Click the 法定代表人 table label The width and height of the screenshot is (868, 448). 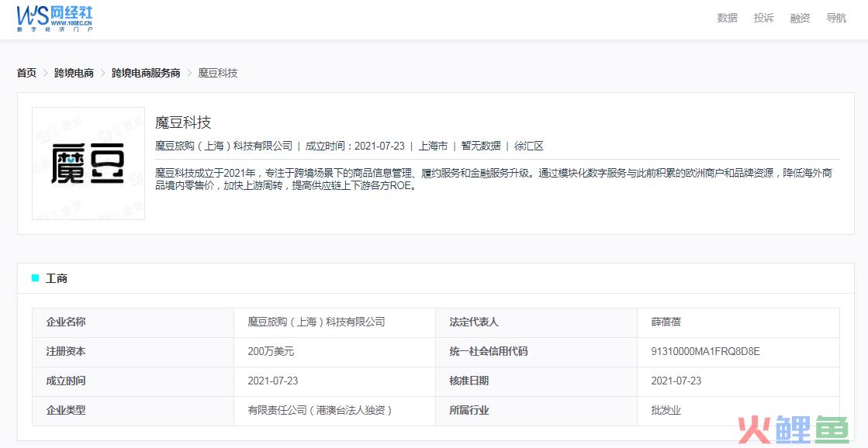(x=474, y=322)
